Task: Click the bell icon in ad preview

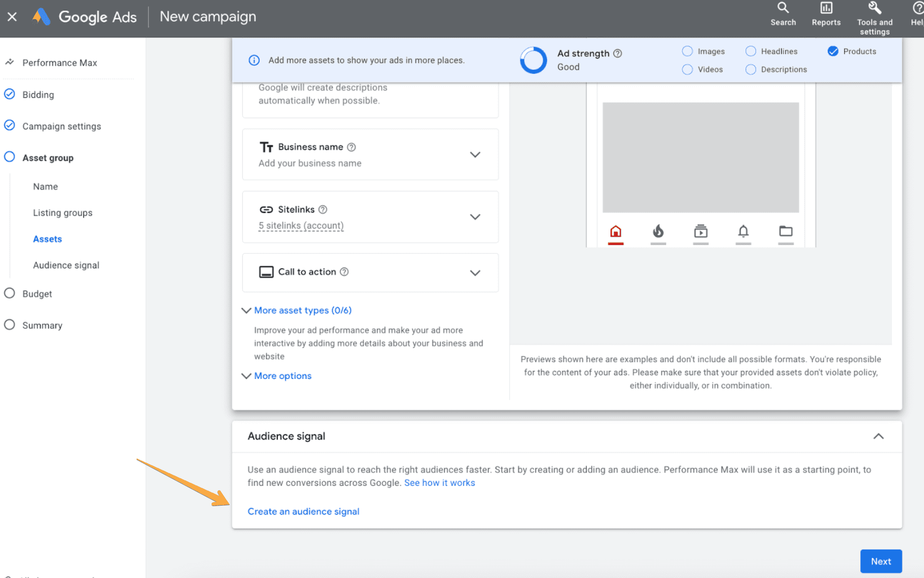Action: [743, 231]
